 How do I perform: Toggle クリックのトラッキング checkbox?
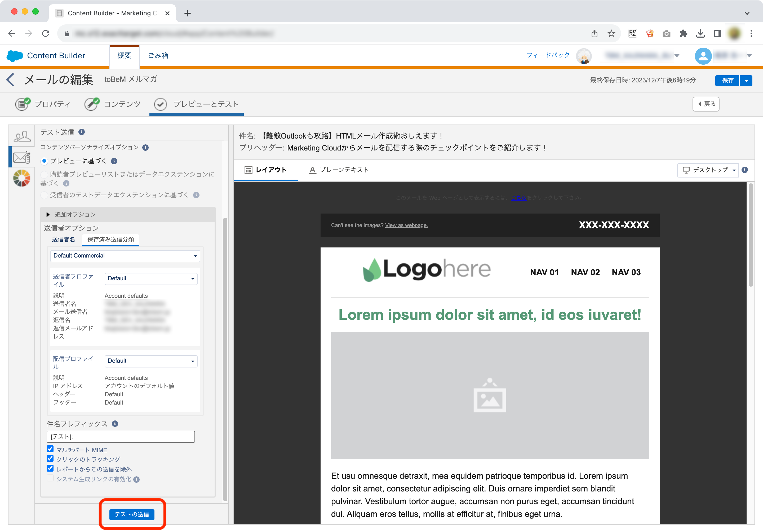click(x=50, y=459)
